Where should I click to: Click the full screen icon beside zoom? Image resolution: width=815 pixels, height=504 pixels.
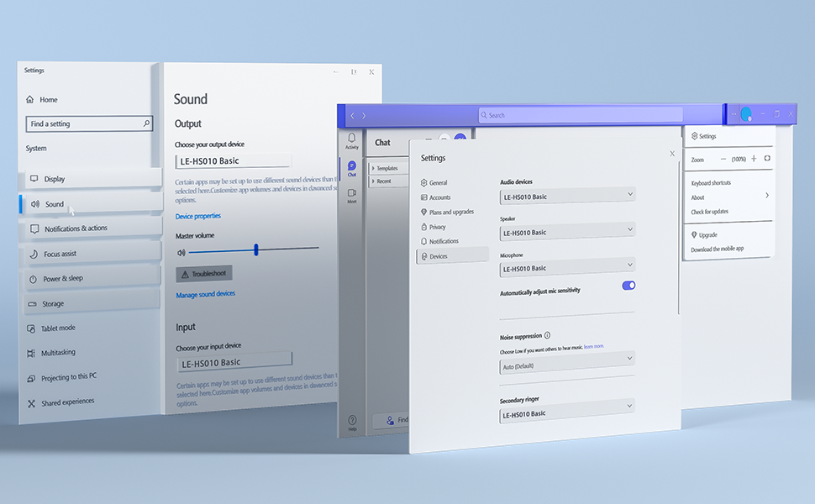[767, 159]
